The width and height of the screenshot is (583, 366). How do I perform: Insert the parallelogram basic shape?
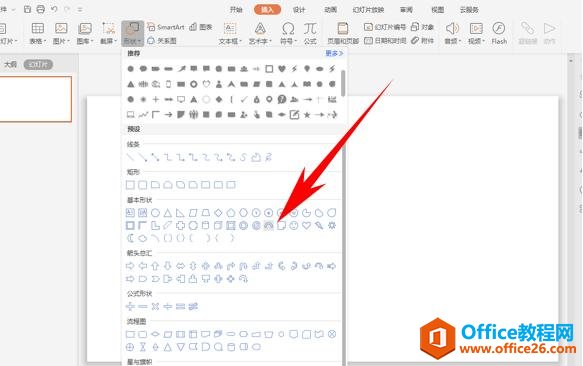[x=193, y=213]
